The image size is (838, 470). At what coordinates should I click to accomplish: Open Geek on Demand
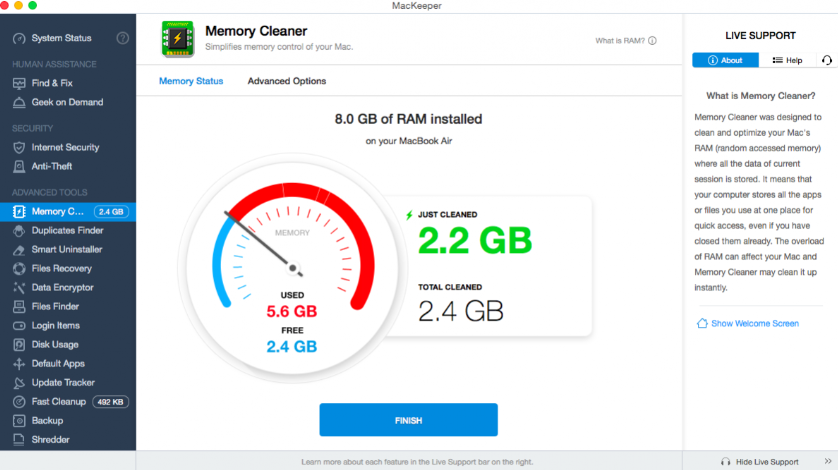click(66, 102)
